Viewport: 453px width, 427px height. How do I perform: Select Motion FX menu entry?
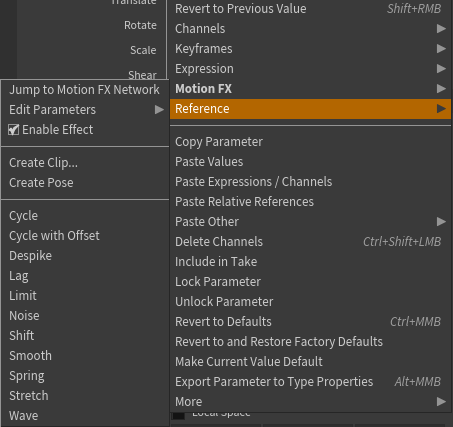click(x=310, y=89)
